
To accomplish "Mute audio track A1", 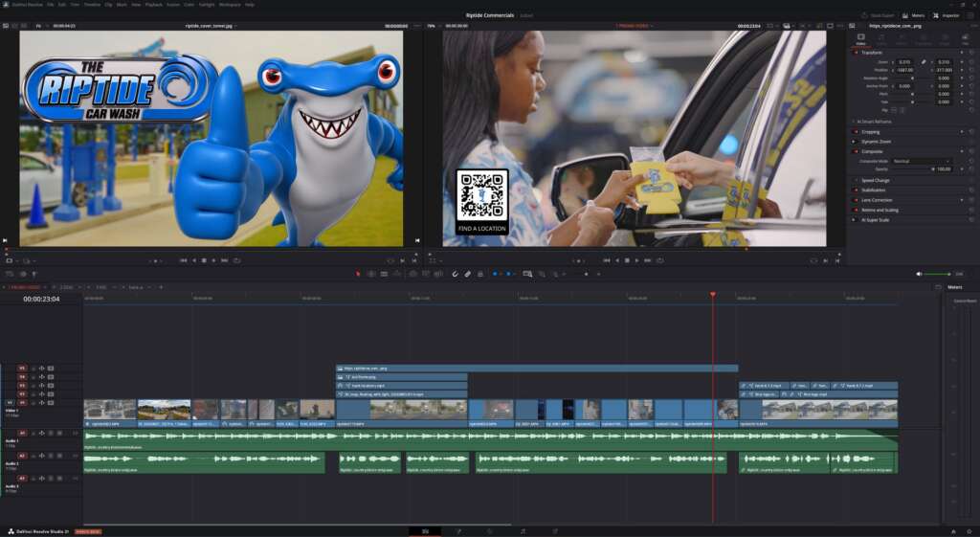I will point(59,434).
